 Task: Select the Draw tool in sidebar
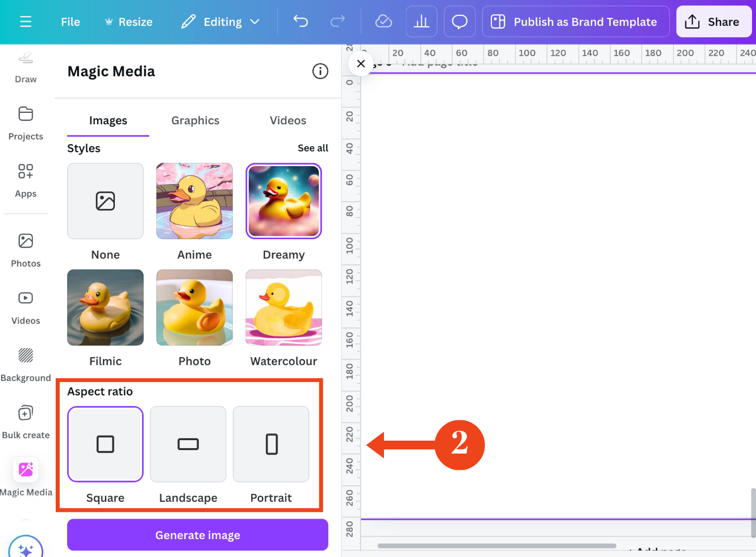click(x=25, y=68)
